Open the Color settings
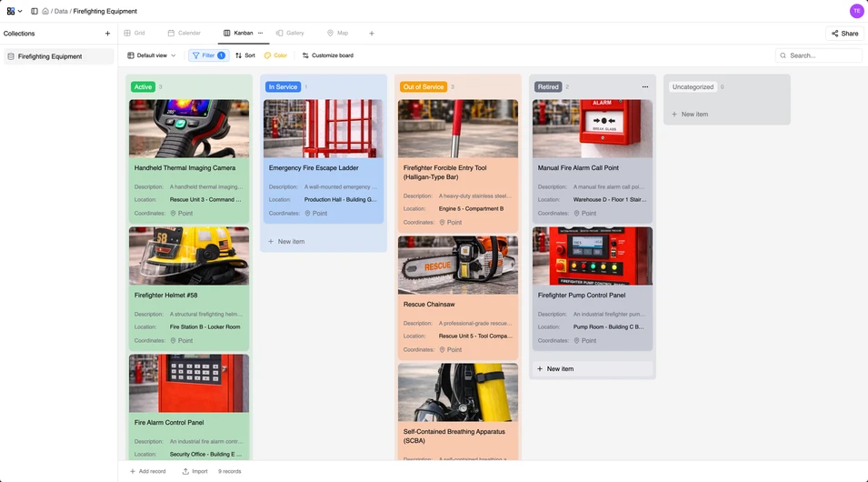The height and width of the screenshot is (482, 868). (x=275, y=55)
